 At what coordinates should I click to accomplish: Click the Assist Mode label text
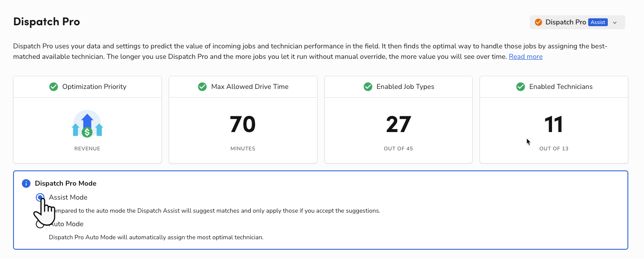[68, 197]
